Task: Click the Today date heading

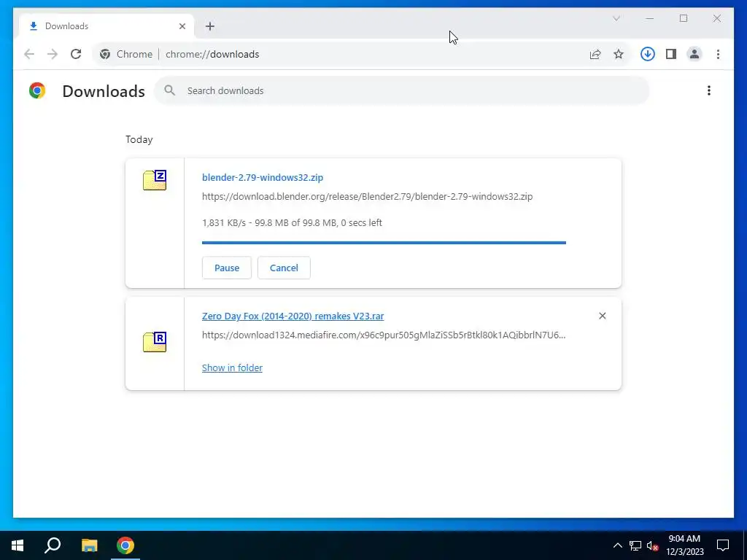Action: 139,139
